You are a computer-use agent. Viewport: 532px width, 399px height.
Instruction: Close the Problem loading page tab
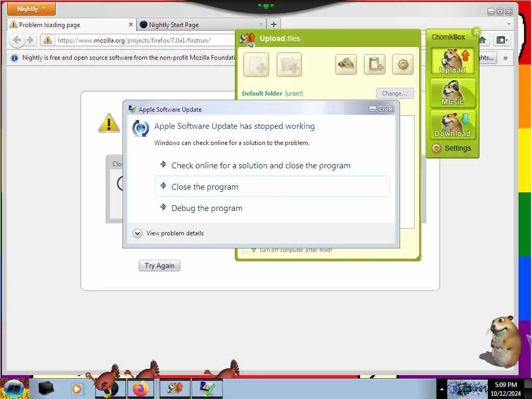tap(130, 24)
